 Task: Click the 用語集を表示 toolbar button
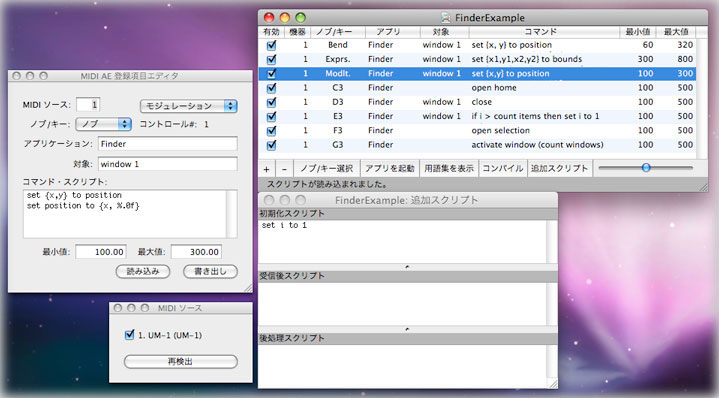point(449,169)
